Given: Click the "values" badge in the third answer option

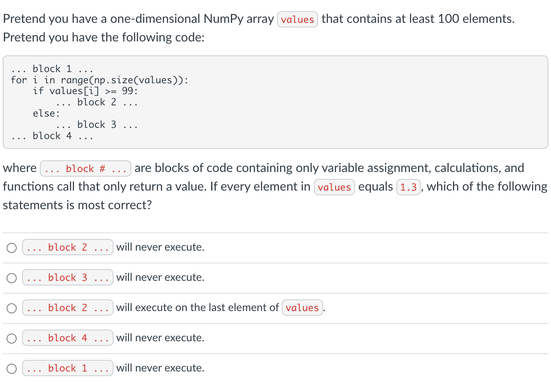Looking at the screenshot, I should pyautogui.click(x=302, y=308).
